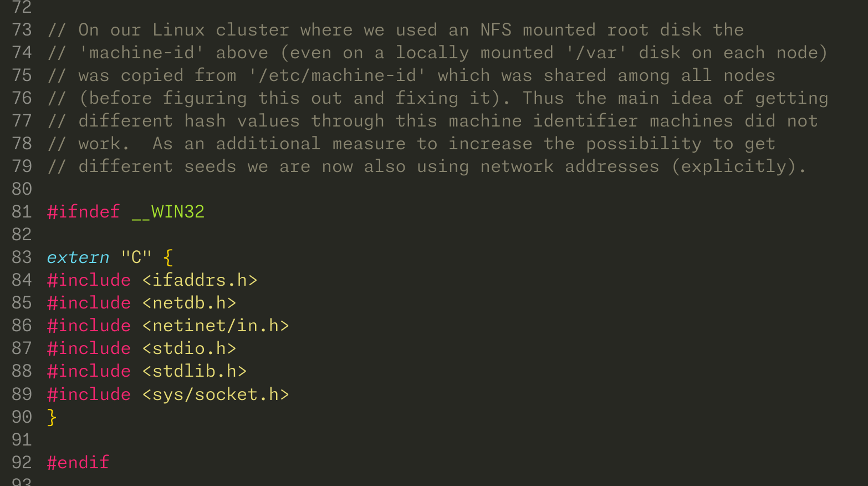Click the #ifndef directive keyword
Image resolution: width=868 pixels, height=486 pixels.
click(x=83, y=211)
